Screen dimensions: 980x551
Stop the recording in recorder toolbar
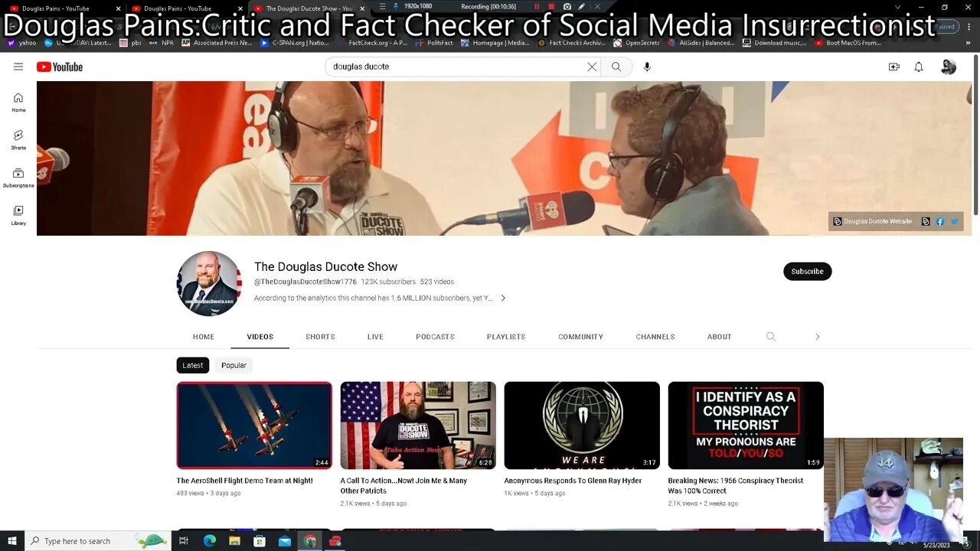coord(550,7)
